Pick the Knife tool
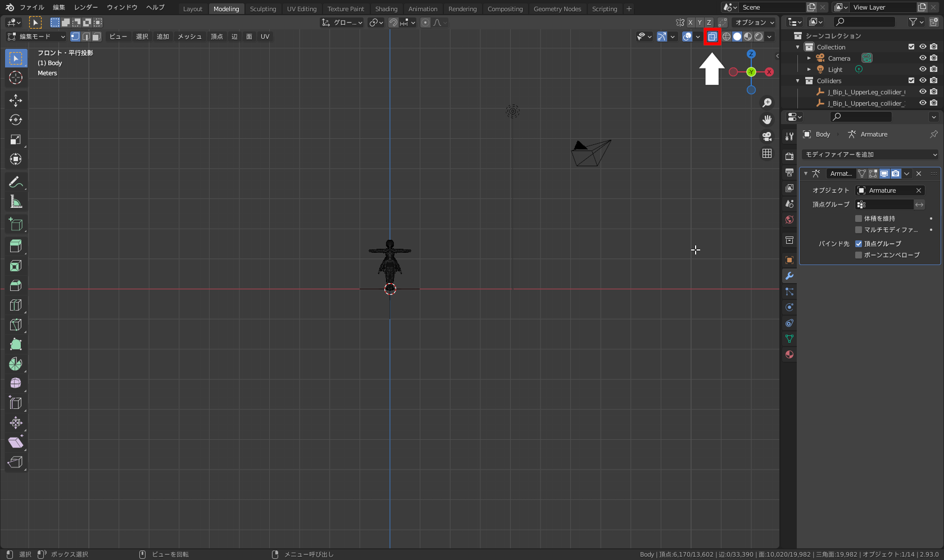This screenshot has width=944, height=560. 16,325
